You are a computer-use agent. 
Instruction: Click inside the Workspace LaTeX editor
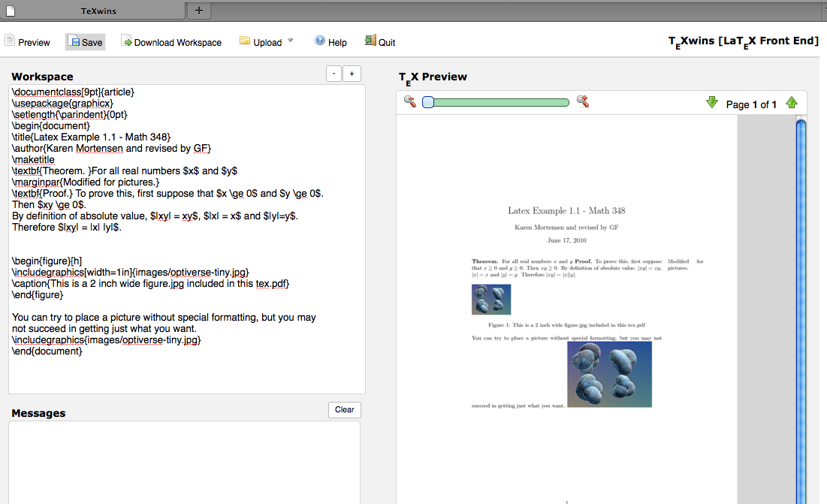tap(186, 240)
